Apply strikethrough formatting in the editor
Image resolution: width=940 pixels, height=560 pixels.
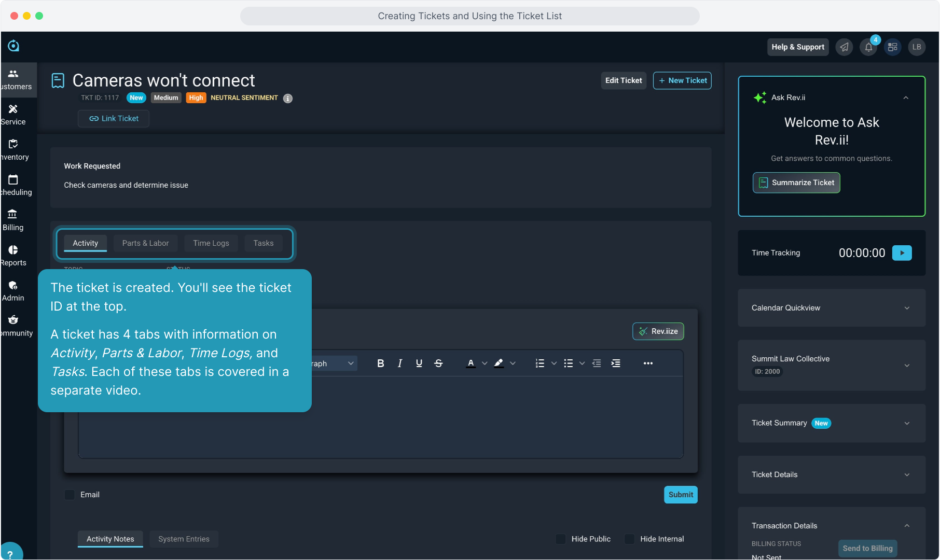tap(438, 363)
